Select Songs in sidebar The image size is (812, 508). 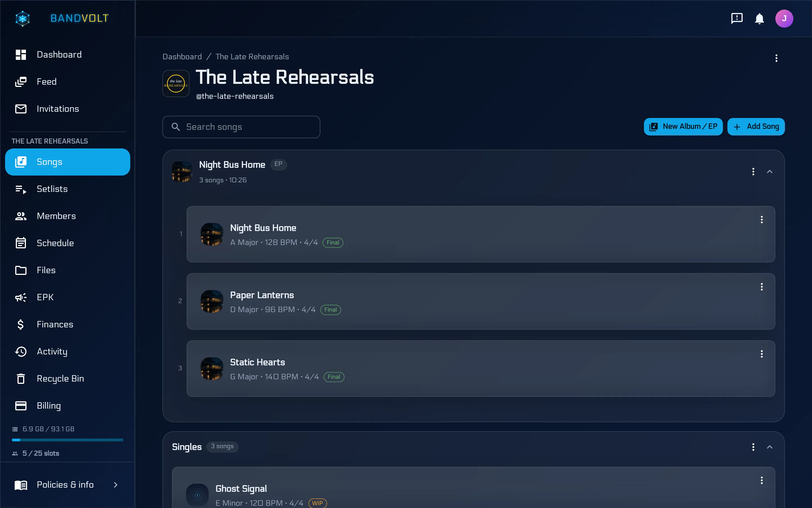click(67, 162)
